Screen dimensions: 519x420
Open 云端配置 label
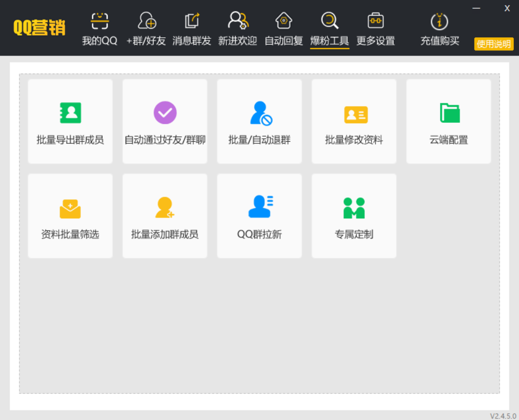[x=449, y=140]
